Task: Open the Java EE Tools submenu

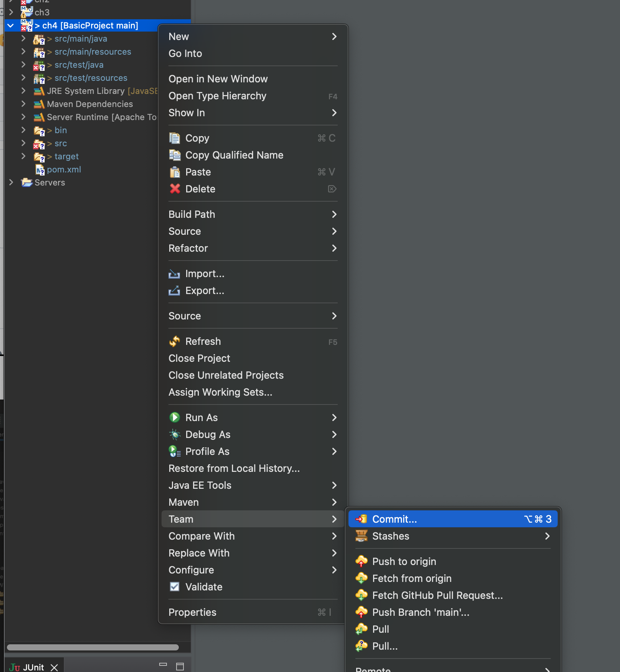Action: coord(253,485)
